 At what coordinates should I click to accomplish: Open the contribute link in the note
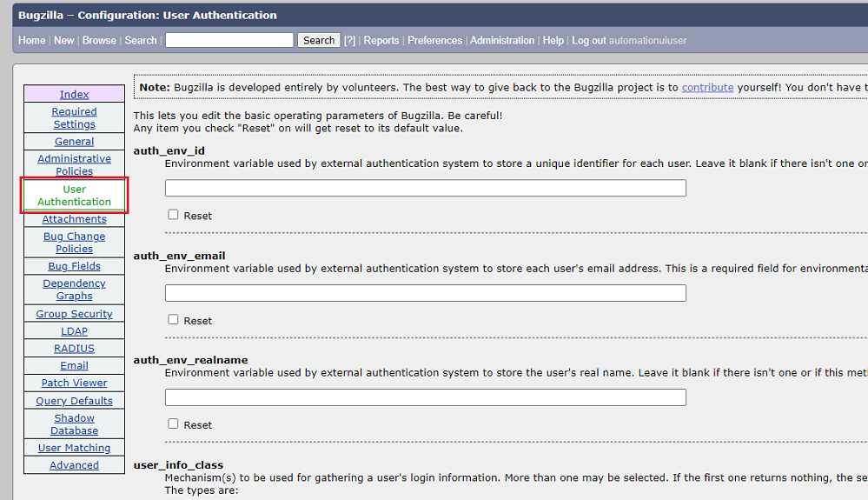707,88
